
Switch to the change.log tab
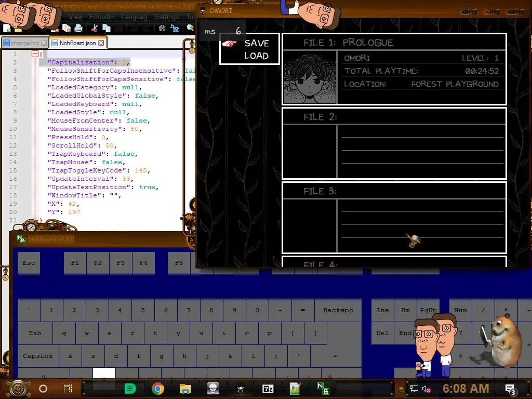(24, 43)
